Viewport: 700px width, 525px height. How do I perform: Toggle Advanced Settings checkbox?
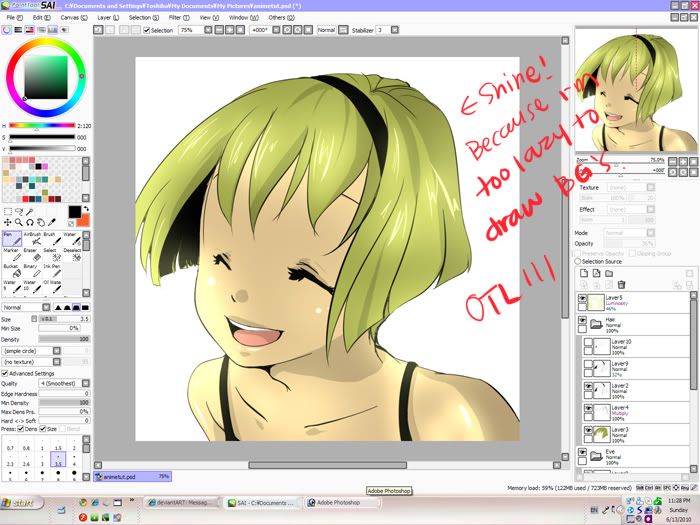[5, 373]
